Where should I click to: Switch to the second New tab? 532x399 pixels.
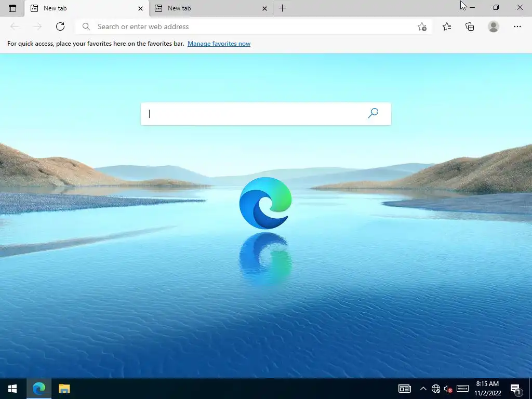pyautogui.click(x=210, y=8)
